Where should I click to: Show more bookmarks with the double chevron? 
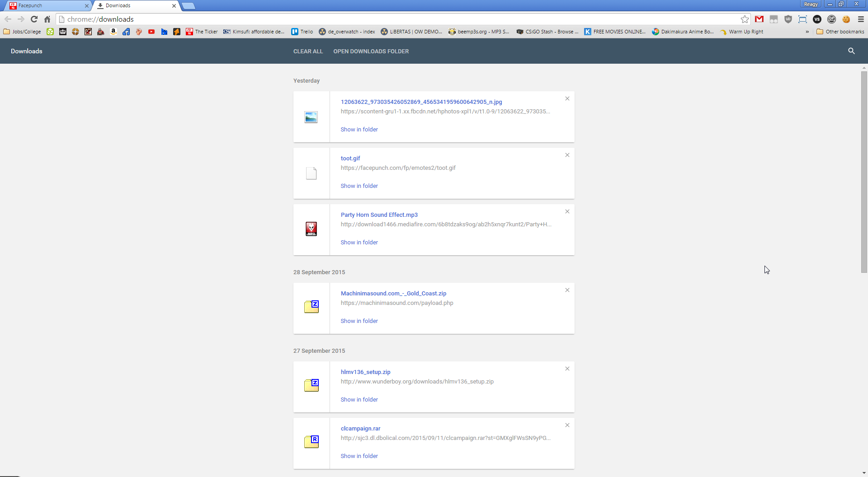tap(807, 32)
